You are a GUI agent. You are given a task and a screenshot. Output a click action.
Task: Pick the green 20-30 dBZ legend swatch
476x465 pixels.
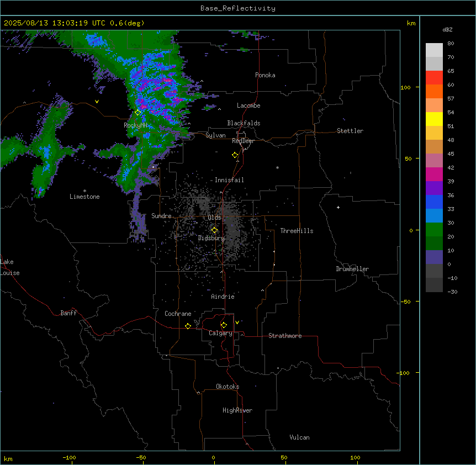tap(434, 230)
